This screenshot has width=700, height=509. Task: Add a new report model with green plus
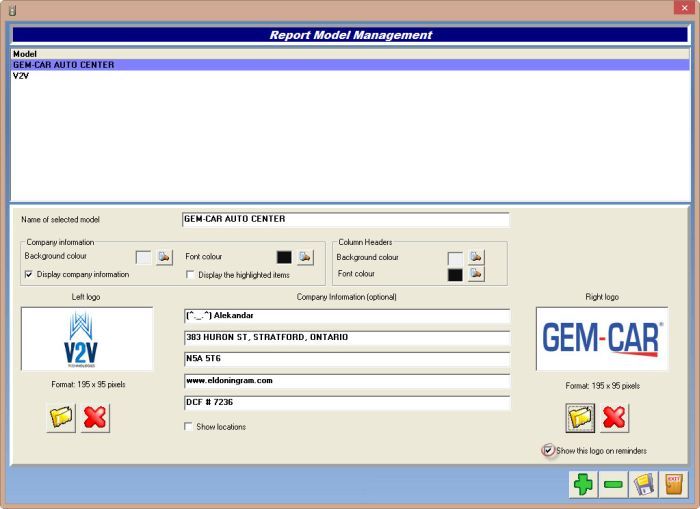[x=583, y=484]
